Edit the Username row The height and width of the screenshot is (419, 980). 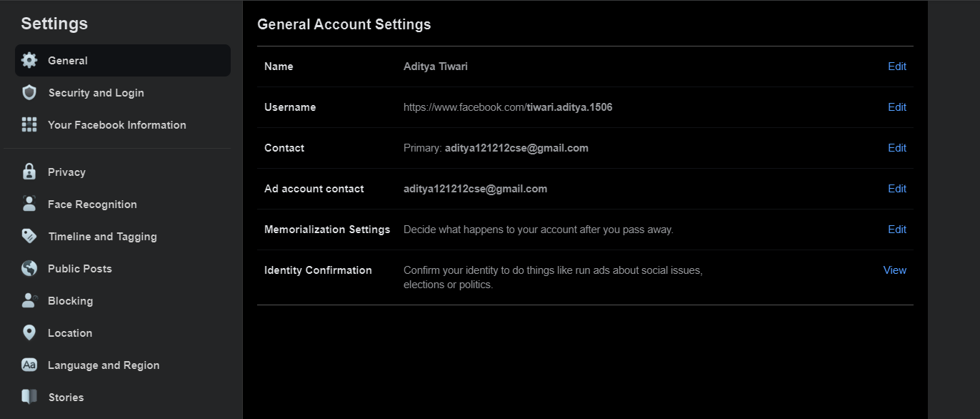(x=896, y=107)
